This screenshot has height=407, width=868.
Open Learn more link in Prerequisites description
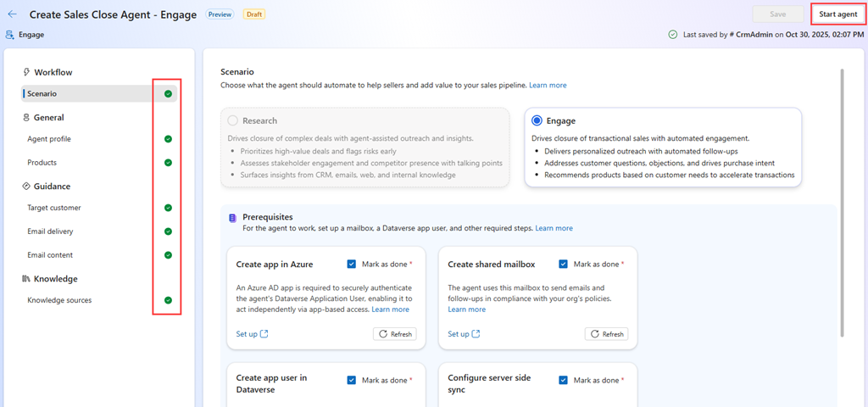[x=554, y=228]
